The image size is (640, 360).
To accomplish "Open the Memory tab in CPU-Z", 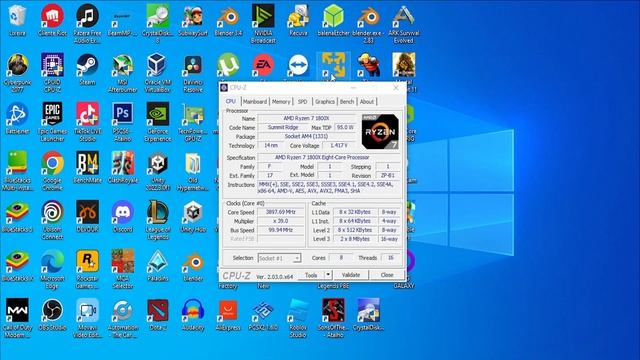I will click(x=281, y=102).
